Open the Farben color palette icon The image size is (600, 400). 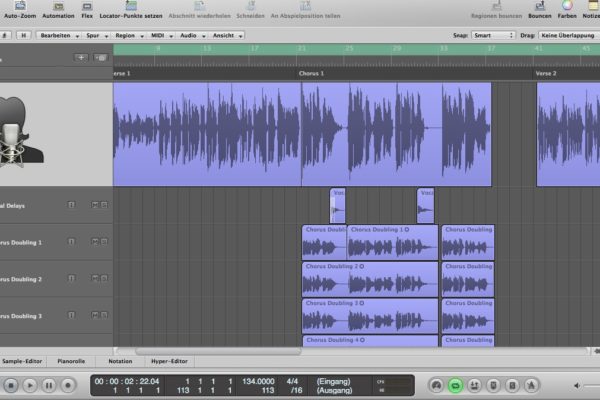click(x=567, y=6)
